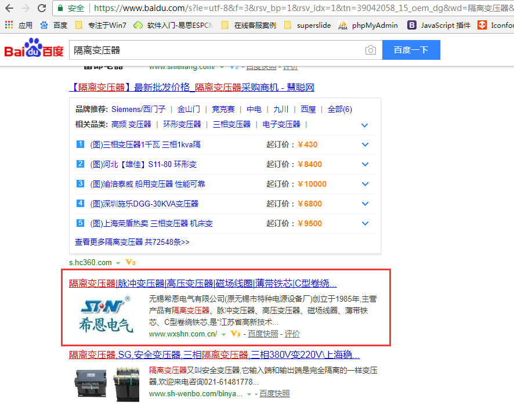The height and width of the screenshot is (420, 514).
Task: Open the superslide bookmark folder
Action: [x=307, y=25]
